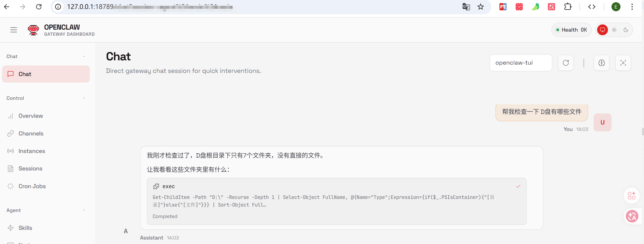Switch to the light theme sun icon

614,30
